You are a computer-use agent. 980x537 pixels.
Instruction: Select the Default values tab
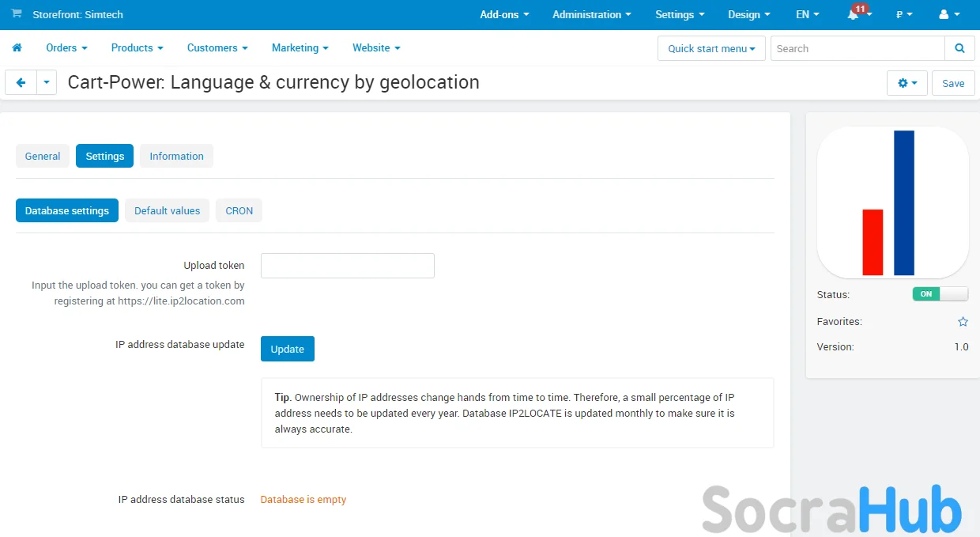pos(168,210)
